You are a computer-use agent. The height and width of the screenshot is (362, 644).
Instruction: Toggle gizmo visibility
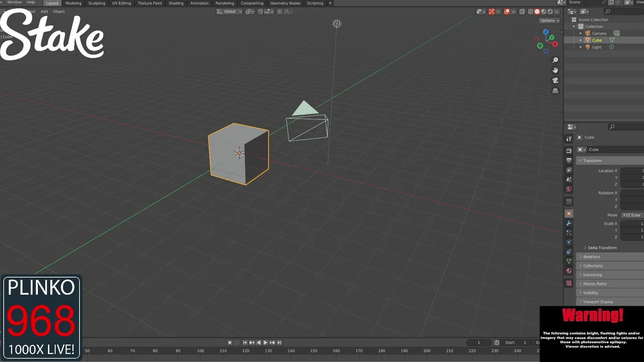492,12
